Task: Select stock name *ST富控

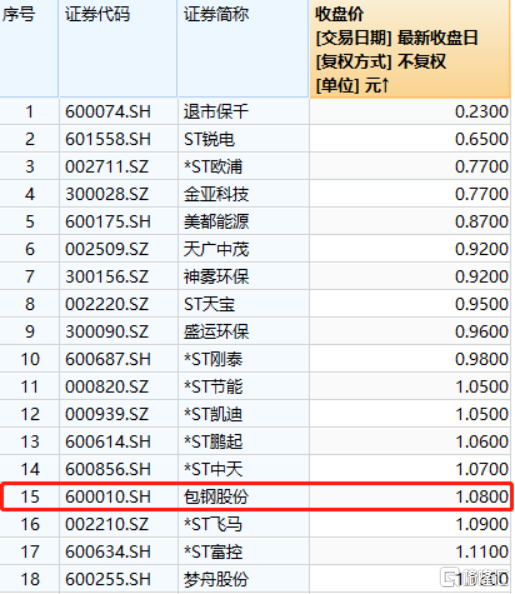Action: pyautogui.click(x=213, y=552)
